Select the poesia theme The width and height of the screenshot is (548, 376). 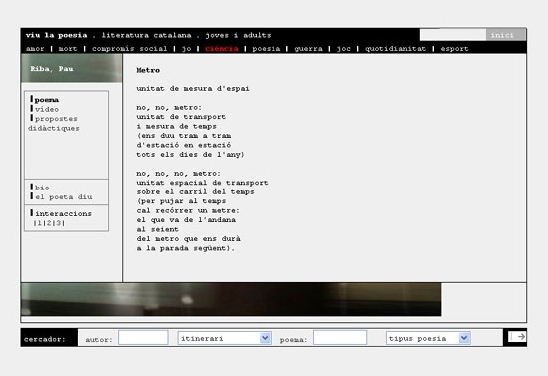tap(266, 49)
